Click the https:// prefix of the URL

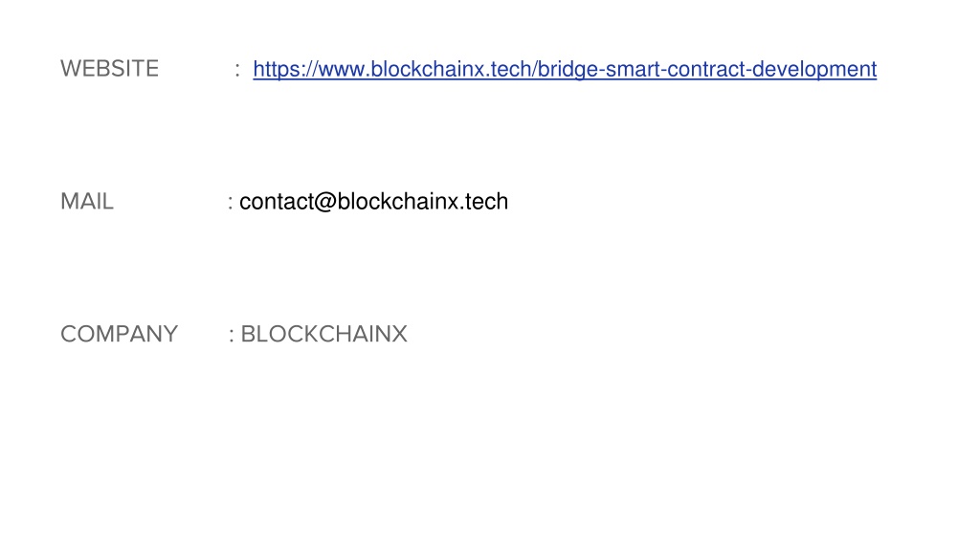284,69
